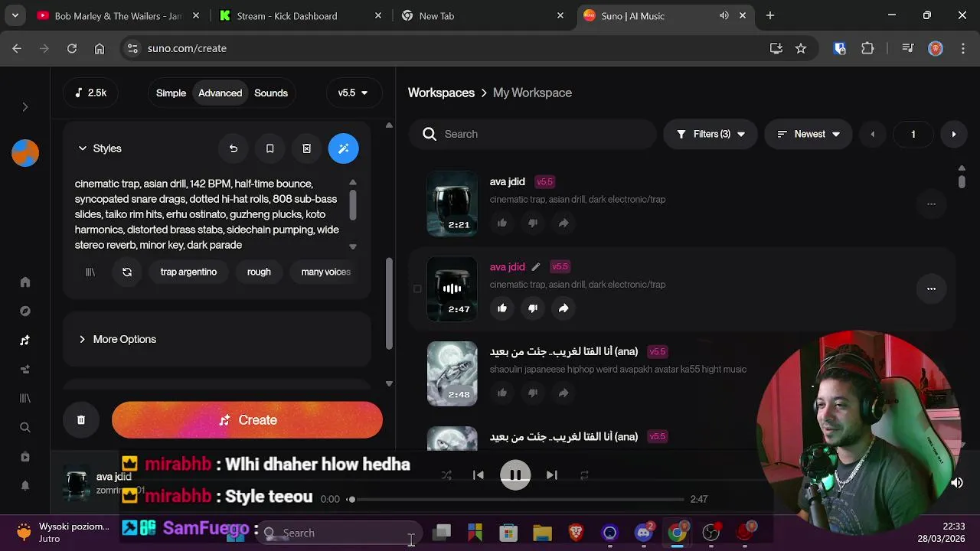Like the 2:48 Arabic-titled song

502,393
